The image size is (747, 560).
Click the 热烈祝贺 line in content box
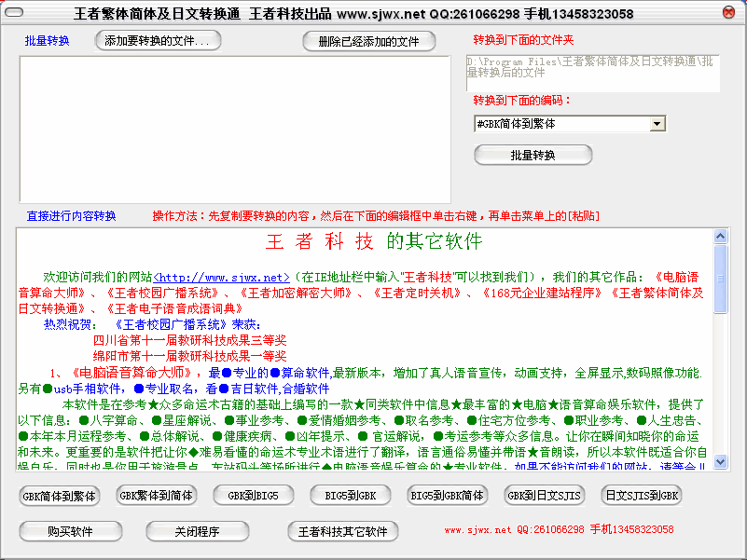(x=152, y=325)
